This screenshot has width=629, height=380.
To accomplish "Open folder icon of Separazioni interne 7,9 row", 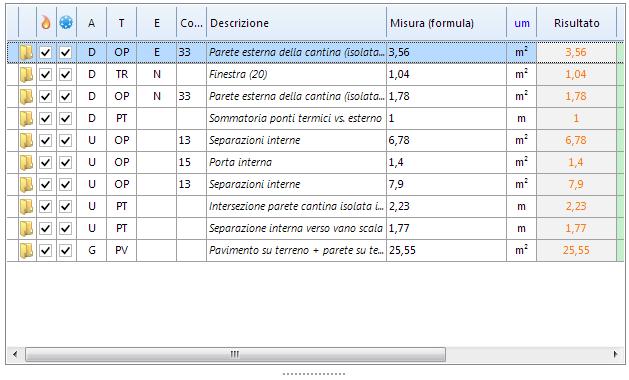I will [26, 185].
